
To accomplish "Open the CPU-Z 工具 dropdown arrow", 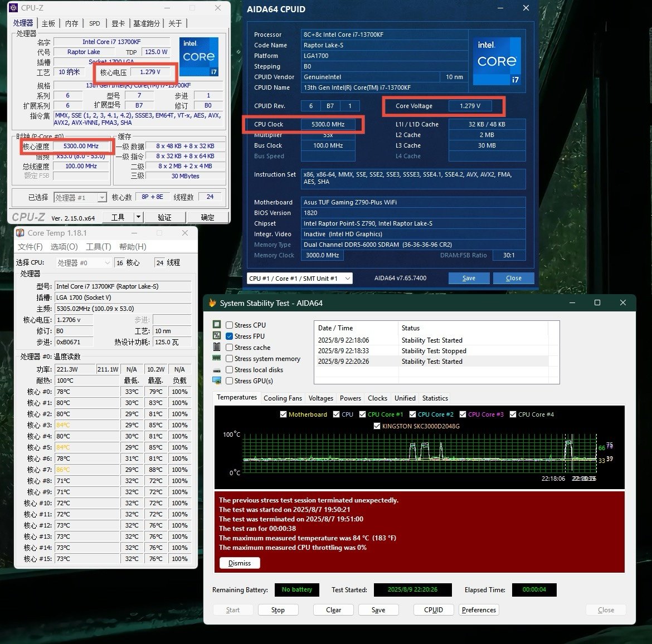I will [138, 217].
